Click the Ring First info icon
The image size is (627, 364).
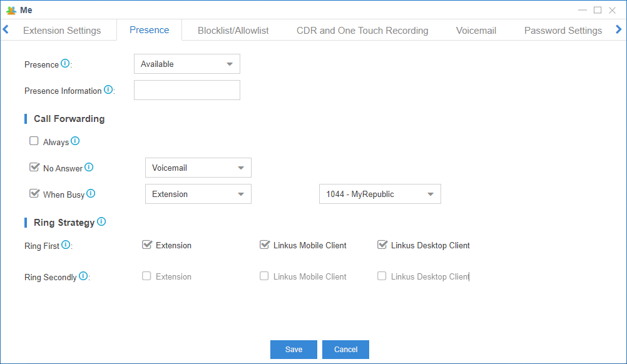(66, 245)
